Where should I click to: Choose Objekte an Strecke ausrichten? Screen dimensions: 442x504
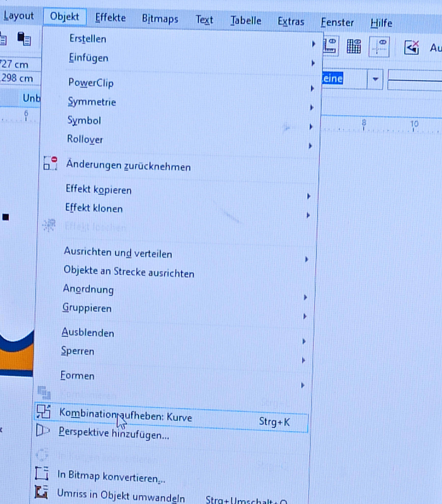pyautogui.click(x=129, y=272)
